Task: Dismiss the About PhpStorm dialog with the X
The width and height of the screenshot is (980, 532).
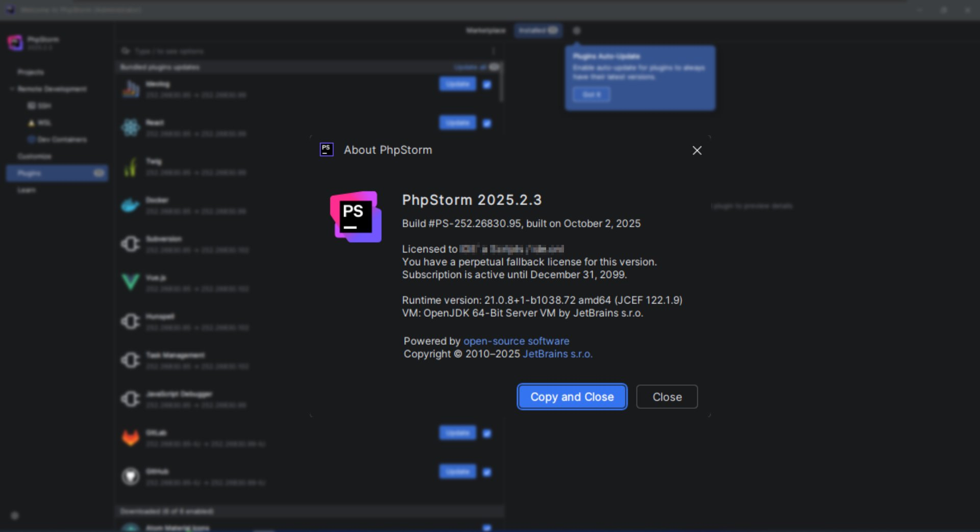Action: 697,150
